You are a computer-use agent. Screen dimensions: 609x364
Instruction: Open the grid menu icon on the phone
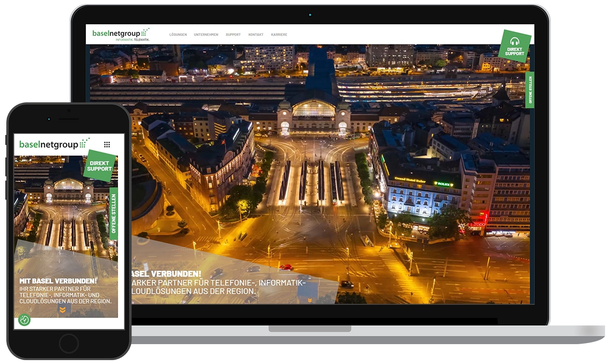(x=107, y=144)
